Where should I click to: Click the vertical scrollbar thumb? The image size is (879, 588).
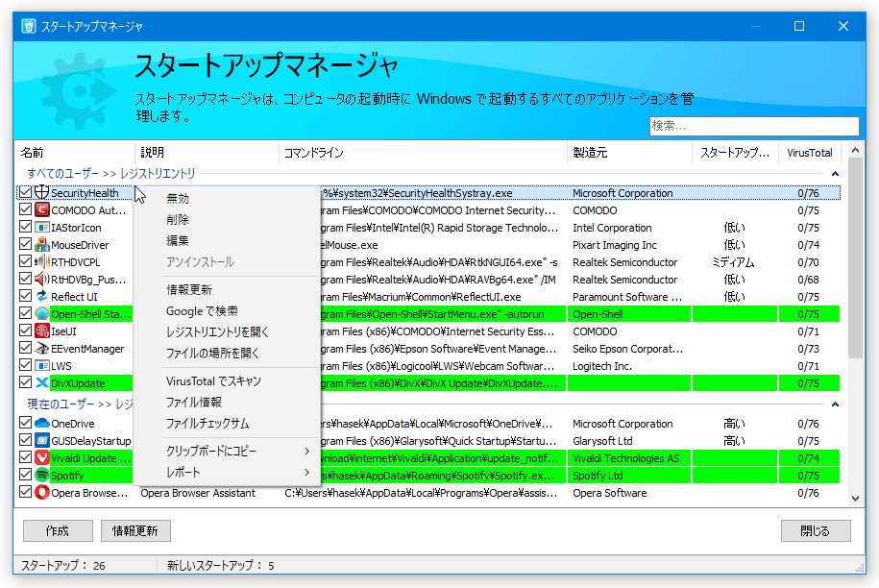tap(855, 257)
